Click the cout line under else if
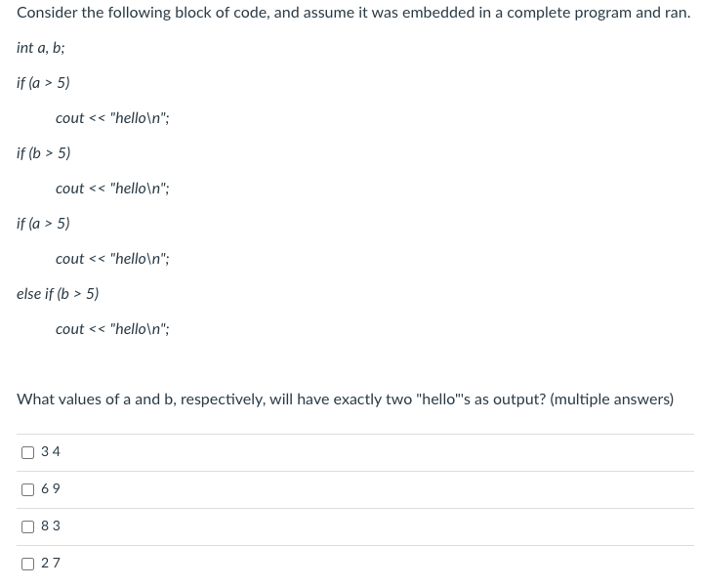The image size is (701, 588). [x=112, y=329]
